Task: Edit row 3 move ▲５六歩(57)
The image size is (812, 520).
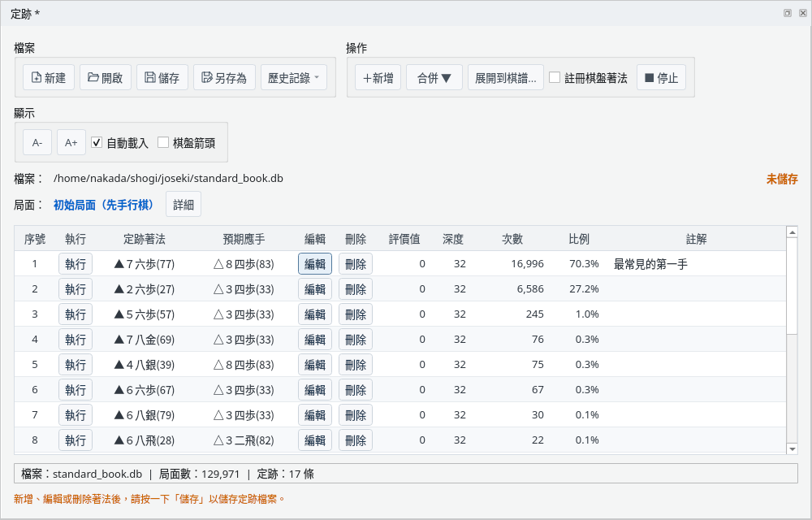Action: 315,314
